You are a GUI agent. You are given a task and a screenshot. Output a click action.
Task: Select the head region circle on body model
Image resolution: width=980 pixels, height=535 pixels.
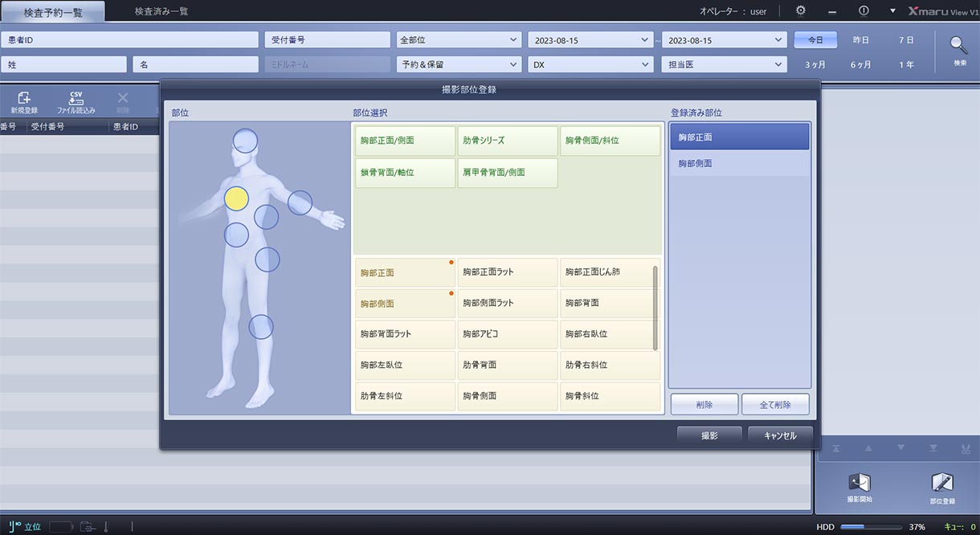click(246, 141)
